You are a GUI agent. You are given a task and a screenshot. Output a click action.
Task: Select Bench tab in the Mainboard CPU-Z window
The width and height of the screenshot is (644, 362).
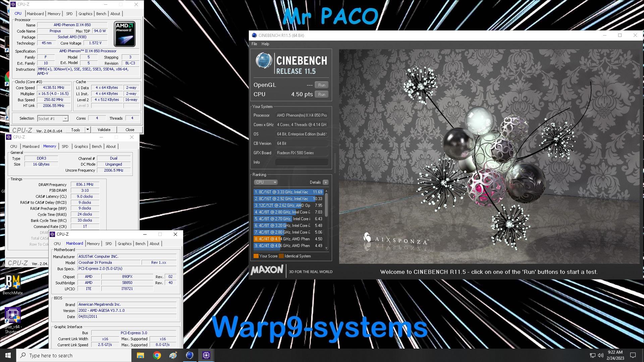(141, 244)
